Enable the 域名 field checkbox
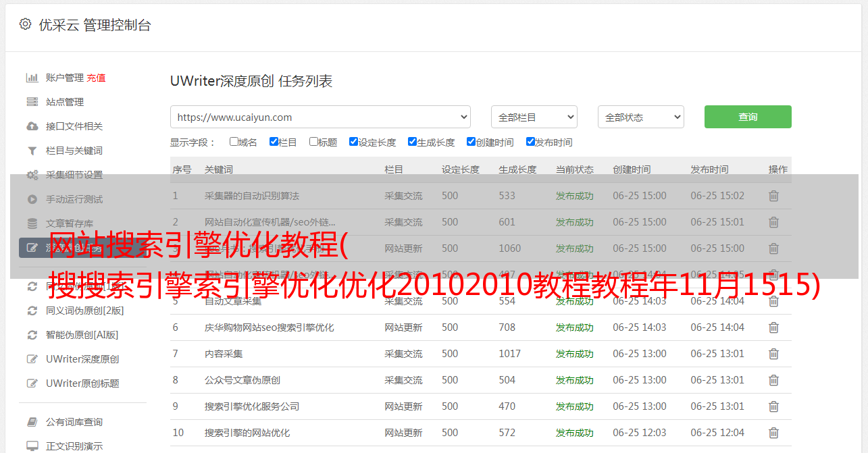The width and height of the screenshot is (868, 453). (234, 142)
